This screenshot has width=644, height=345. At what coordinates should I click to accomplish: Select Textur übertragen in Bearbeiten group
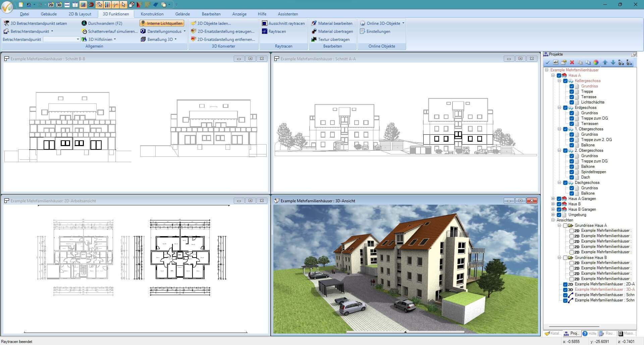pyautogui.click(x=333, y=39)
